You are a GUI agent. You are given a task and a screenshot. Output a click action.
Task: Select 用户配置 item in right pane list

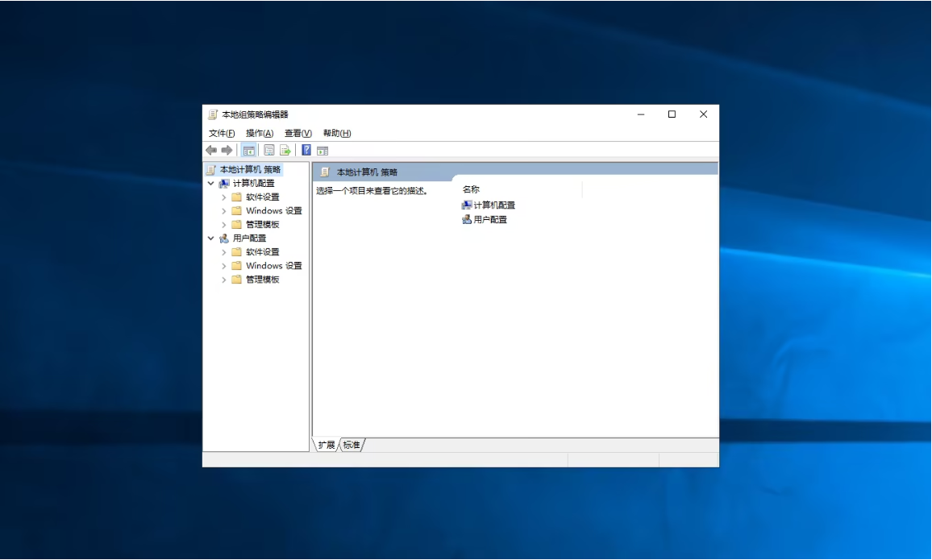tap(490, 219)
